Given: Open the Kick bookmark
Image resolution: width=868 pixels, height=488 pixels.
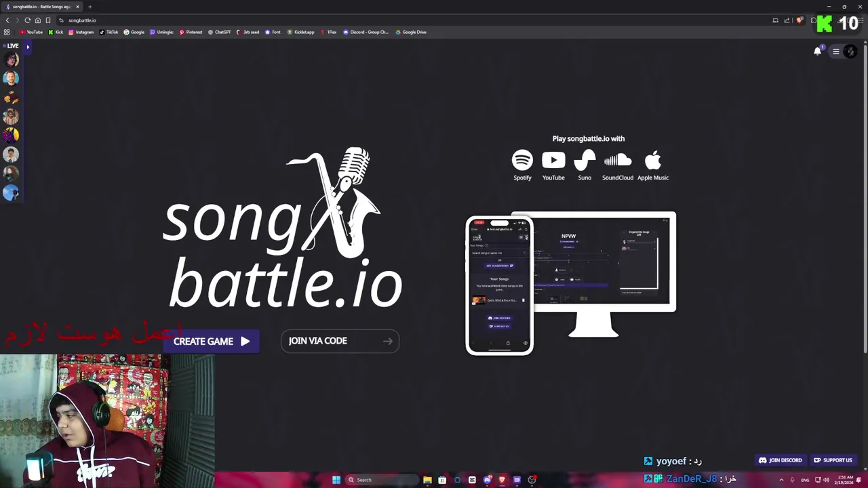Looking at the screenshot, I should pos(56,32).
